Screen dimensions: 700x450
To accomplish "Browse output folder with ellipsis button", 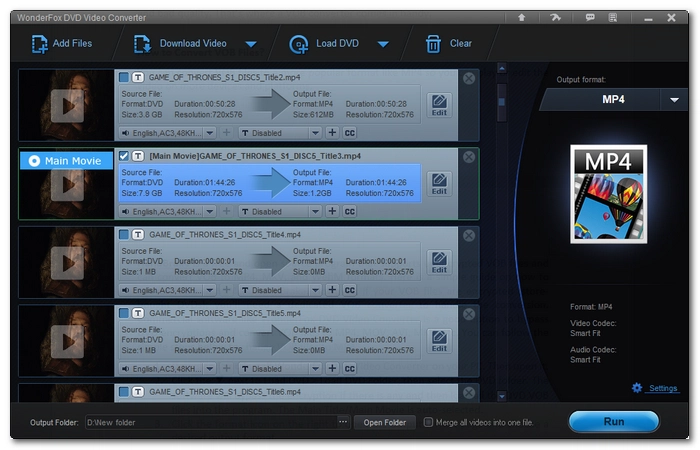I will [x=343, y=422].
